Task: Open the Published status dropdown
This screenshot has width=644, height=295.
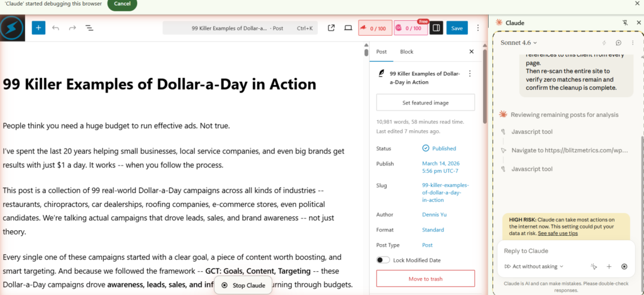Action: (440, 148)
